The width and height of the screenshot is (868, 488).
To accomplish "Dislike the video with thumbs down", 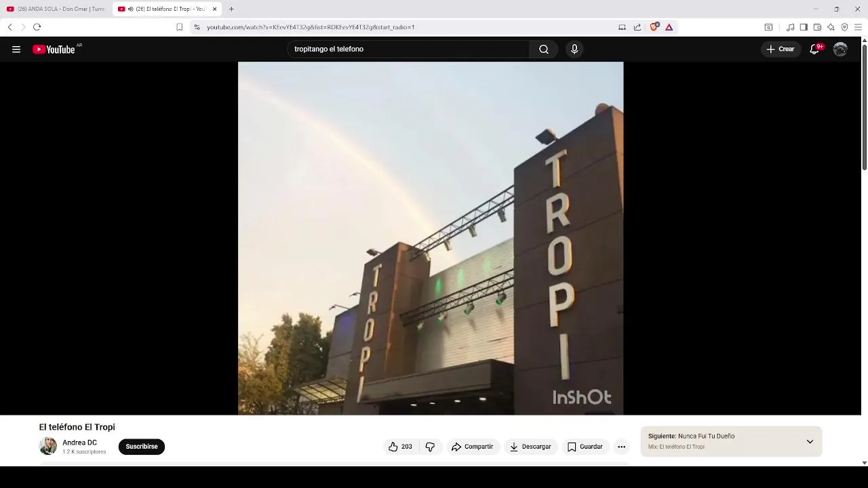I will click(x=430, y=447).
